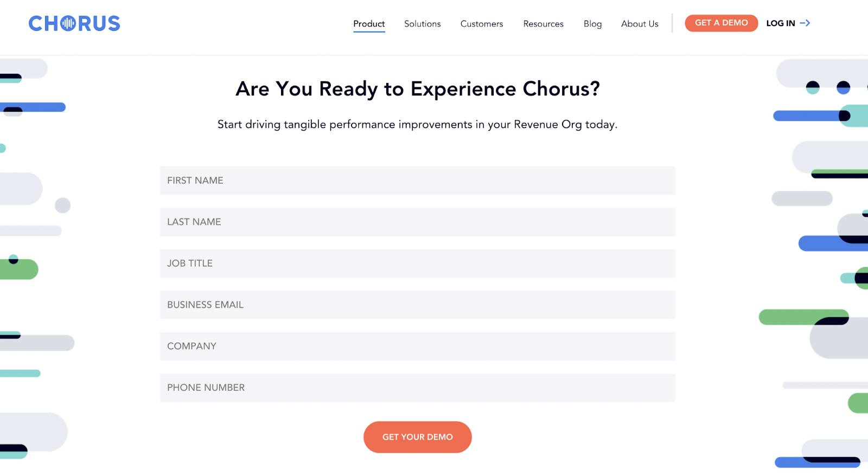
Task: Open the About Us page
Action: pyautogui.click(x=640, y=24)
